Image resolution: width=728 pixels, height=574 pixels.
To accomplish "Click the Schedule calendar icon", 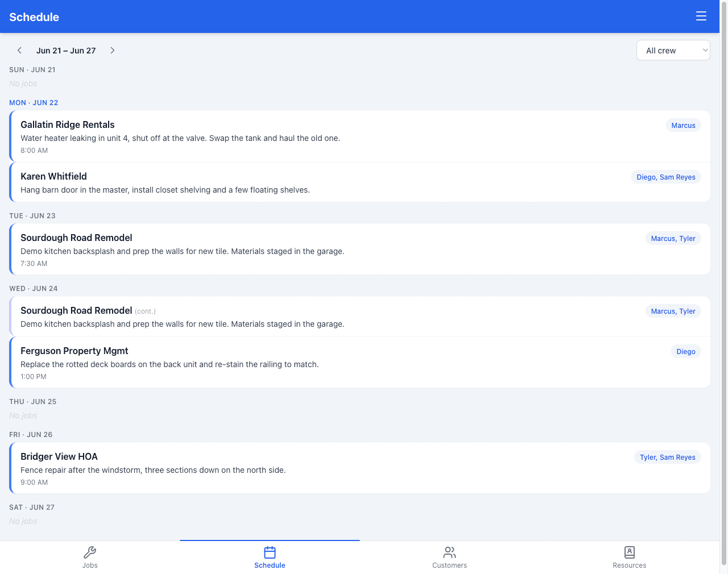I will tap(270, 552).
